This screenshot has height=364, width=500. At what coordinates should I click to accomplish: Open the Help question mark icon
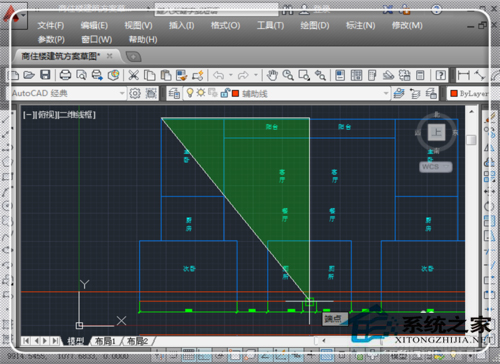(441, 75)
